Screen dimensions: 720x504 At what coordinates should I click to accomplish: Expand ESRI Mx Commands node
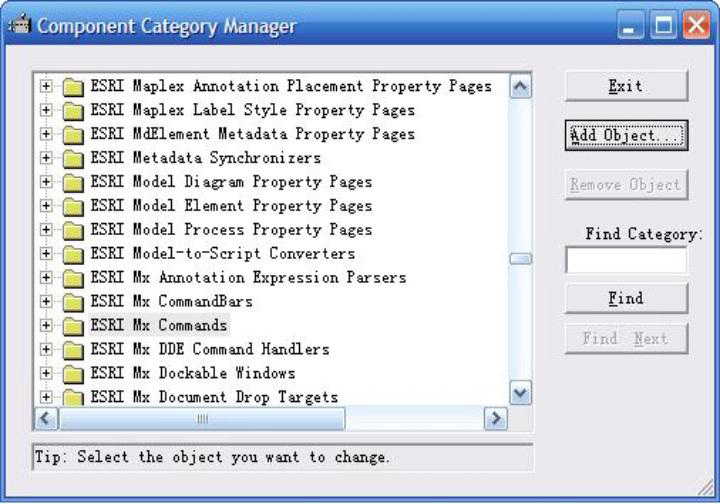tap(46, 325)
